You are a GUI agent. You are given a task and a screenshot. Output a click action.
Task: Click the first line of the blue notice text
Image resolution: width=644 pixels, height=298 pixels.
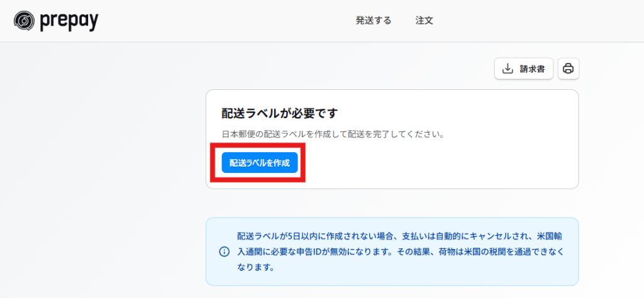(x=399, y=236)
